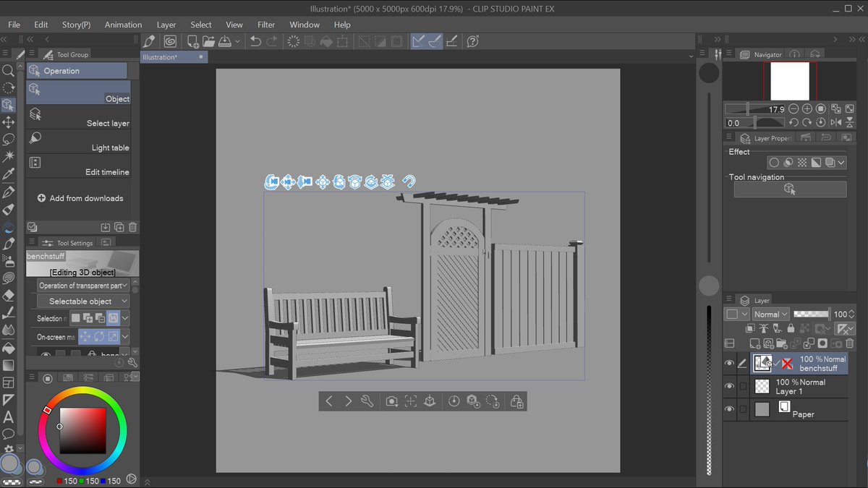This screenshot has width=868, height=488.
Task: Flip canvas horizontally in Navigator
Action: (835, 123)
